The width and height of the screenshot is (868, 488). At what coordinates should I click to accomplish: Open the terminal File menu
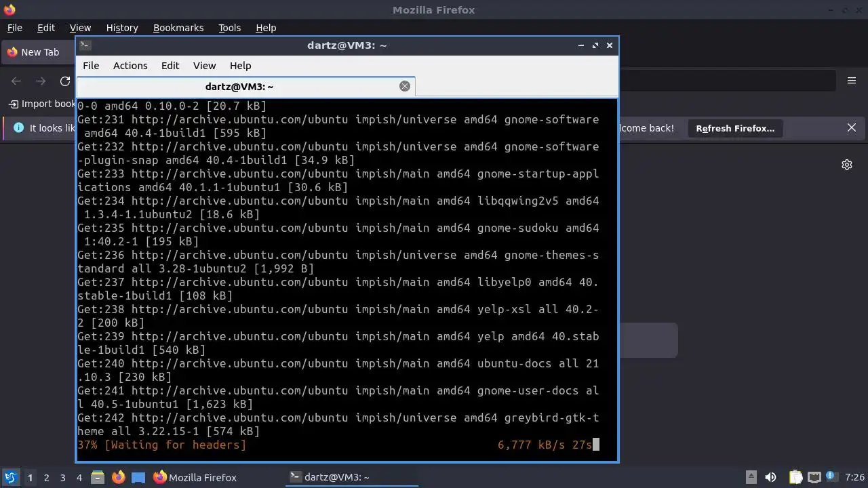(91, 66)
